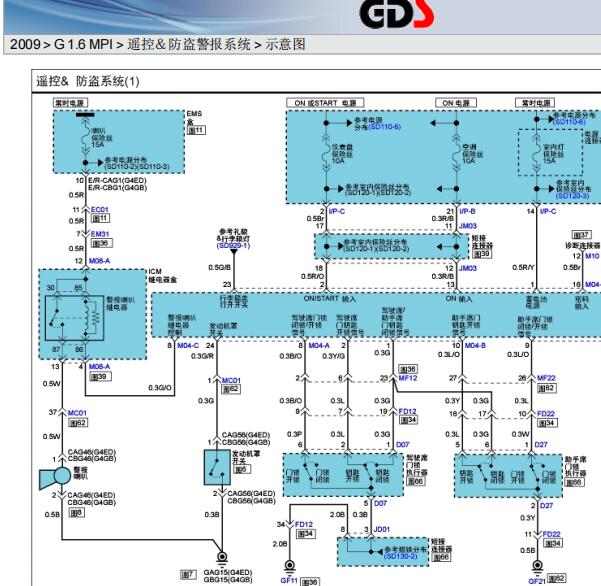The image size is (601, 586).
Task: Click the D07 link at pin 1
Action: pos(403,445)
